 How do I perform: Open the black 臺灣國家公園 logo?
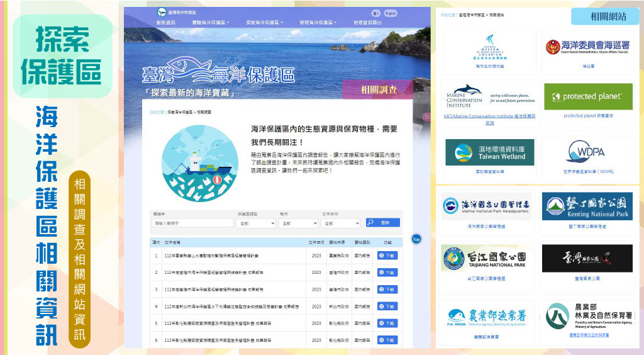[x=587, y=258]
